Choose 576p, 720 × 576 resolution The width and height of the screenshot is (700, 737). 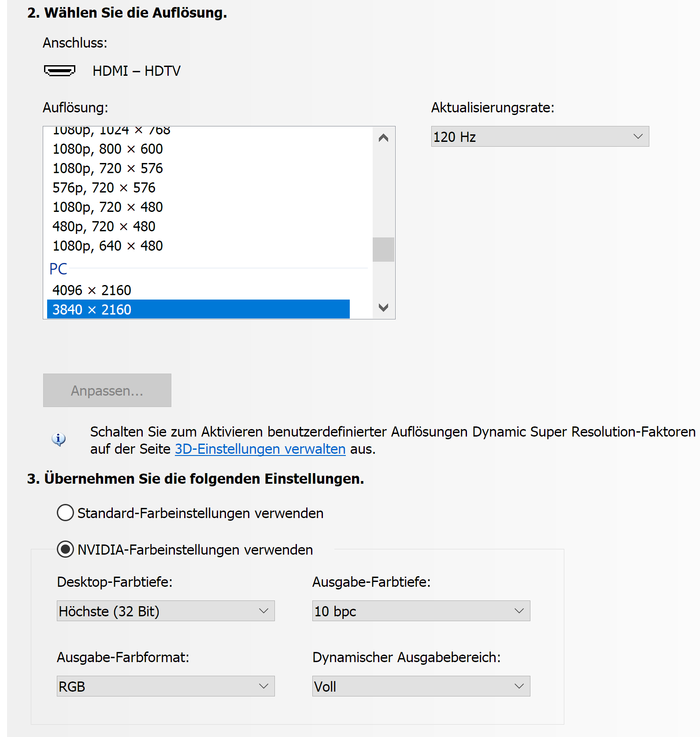pos(104,188)
